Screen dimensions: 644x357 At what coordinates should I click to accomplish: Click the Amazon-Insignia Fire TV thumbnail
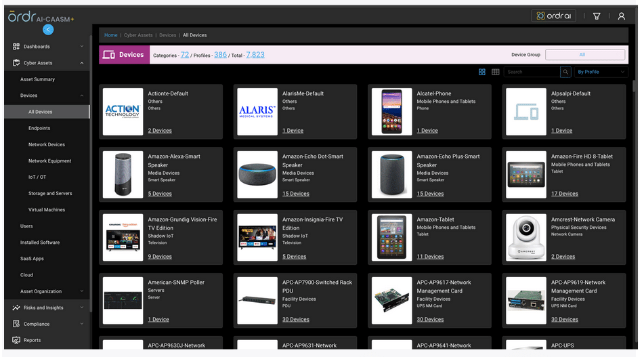(x=257, y=238)
